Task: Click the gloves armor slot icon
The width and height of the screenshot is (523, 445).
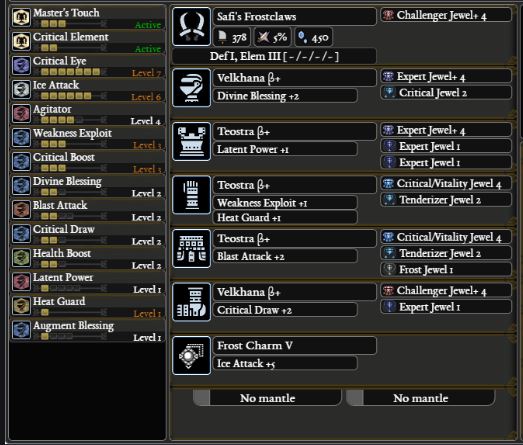Action: [191, 195]
